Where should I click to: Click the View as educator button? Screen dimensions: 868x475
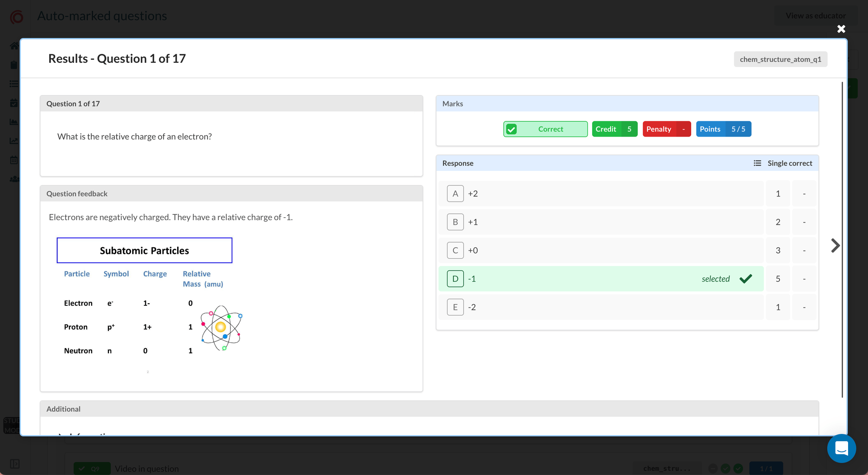pyautogui.click(x=815, y=16)
